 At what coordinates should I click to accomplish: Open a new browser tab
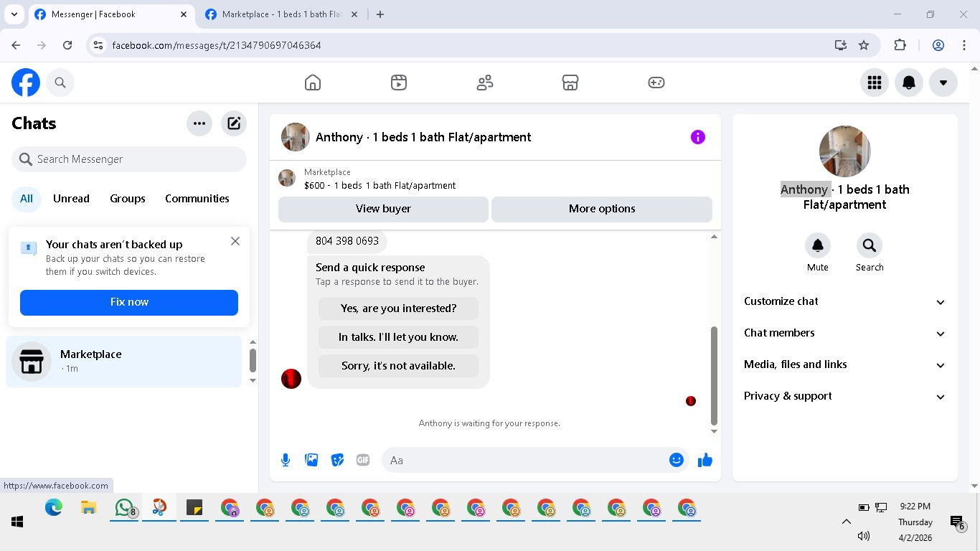click(x=380, y=14)
